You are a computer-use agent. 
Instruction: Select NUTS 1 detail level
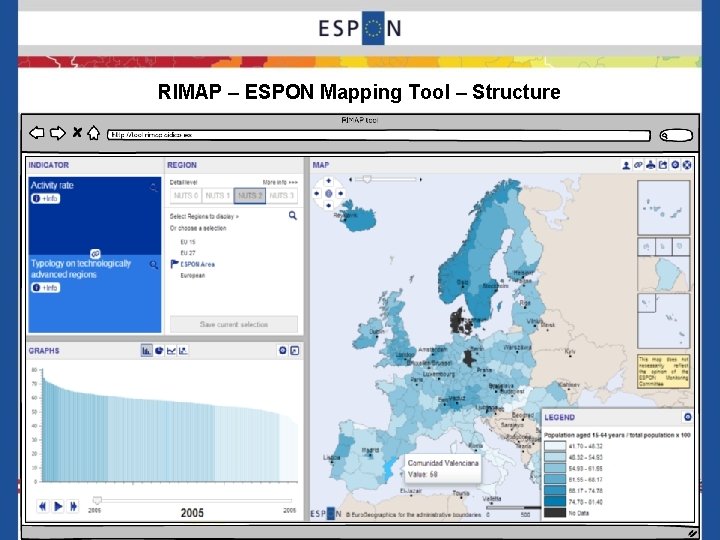coord(218,196)
